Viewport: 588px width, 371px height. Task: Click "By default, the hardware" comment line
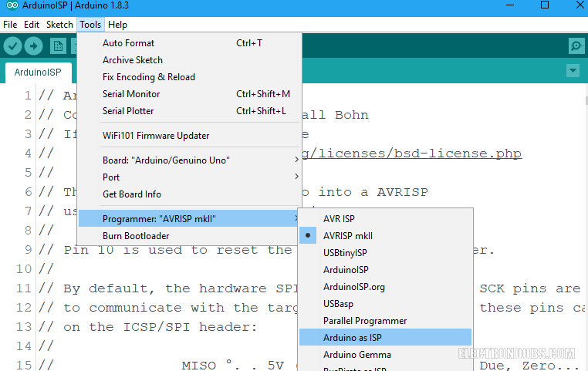[x=165, y=288]
